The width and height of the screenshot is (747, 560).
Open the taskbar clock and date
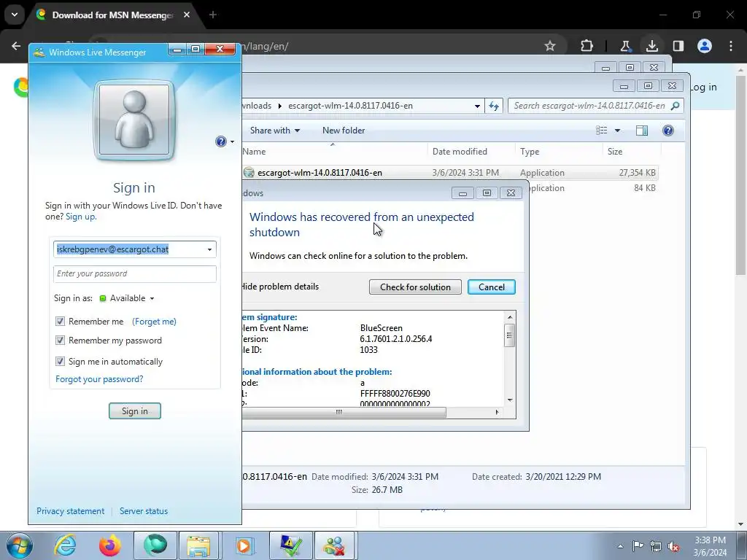(x=710, y=546)
